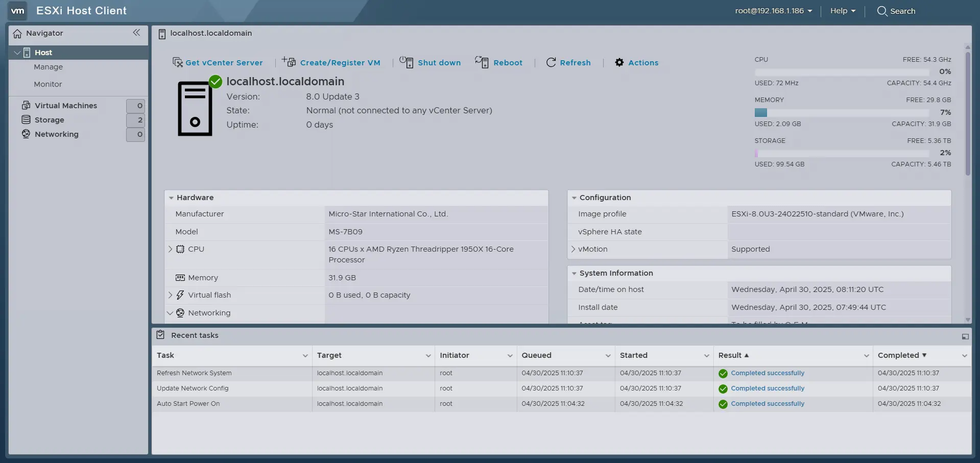This screenshot has height=463, width=980.
Task: Click the Storage count badge 2
Action: (x=135, y=120)
